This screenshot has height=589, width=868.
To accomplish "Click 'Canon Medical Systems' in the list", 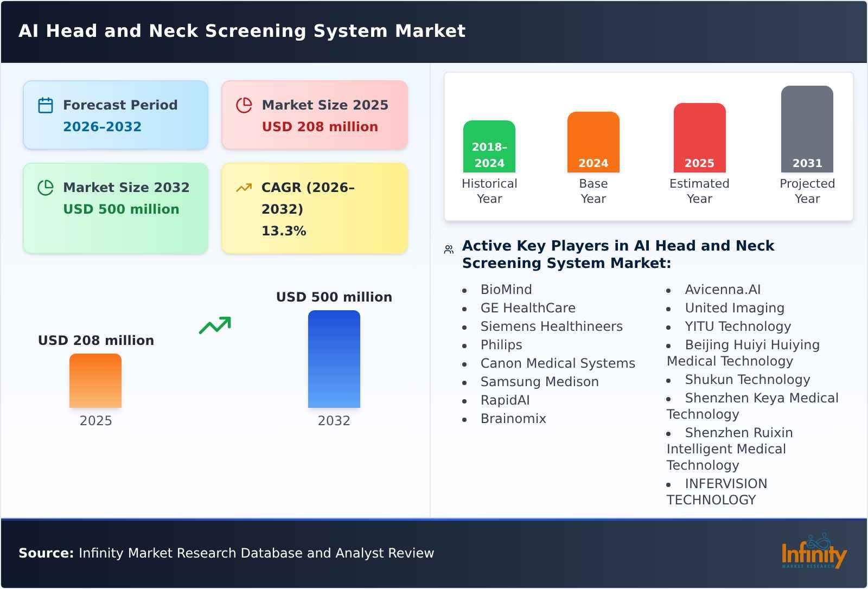I will click(x=558, y=363).
